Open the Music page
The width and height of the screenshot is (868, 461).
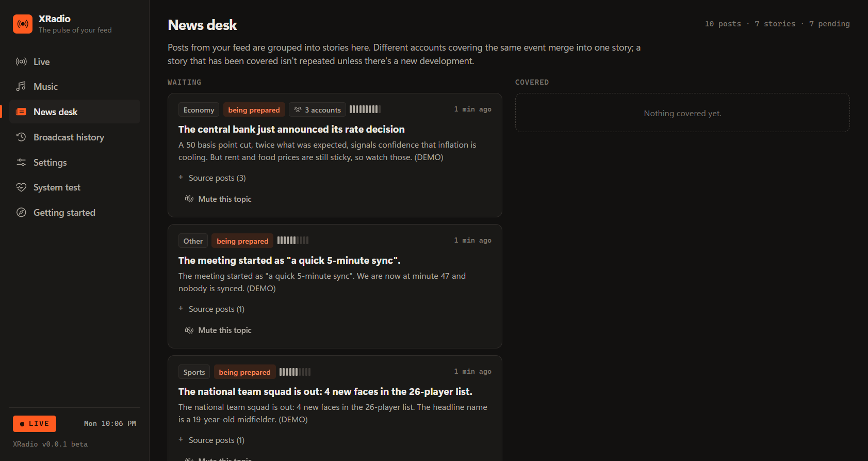point(75,87)
